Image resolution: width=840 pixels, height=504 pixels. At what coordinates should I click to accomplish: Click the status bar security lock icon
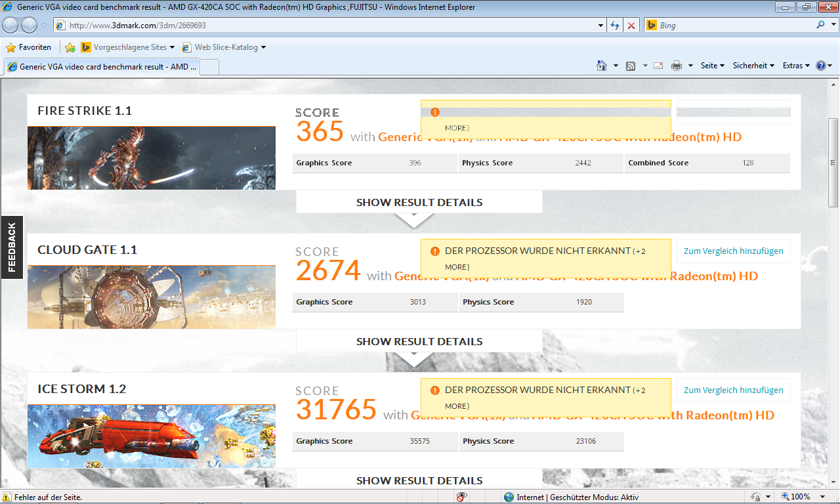pos(756,497)
